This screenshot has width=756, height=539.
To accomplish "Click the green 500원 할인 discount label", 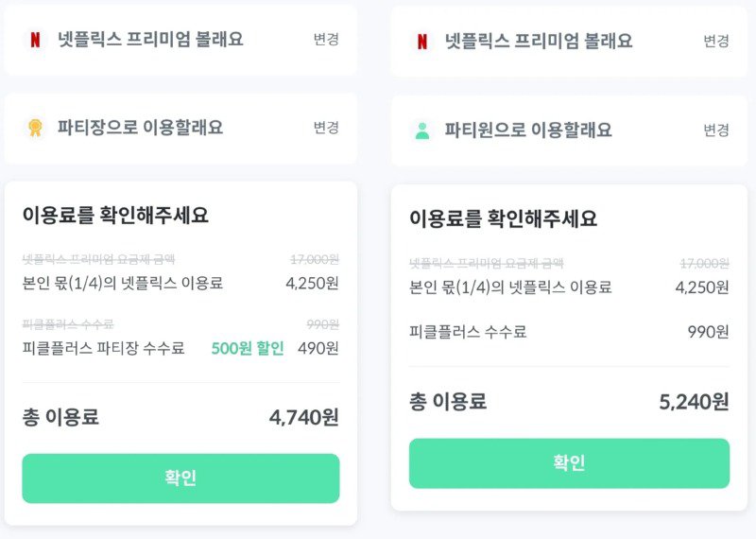I will (x=248, y=348).
